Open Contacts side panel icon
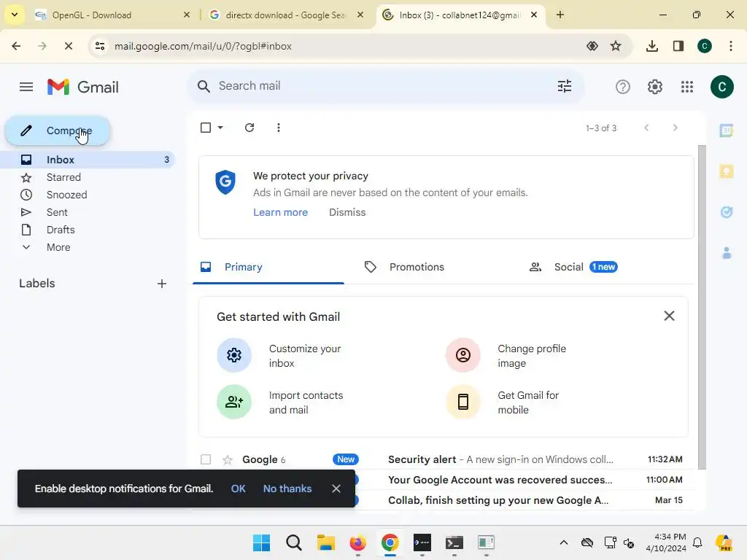Viewport: 747px width, 560px height. click(726, 253)
